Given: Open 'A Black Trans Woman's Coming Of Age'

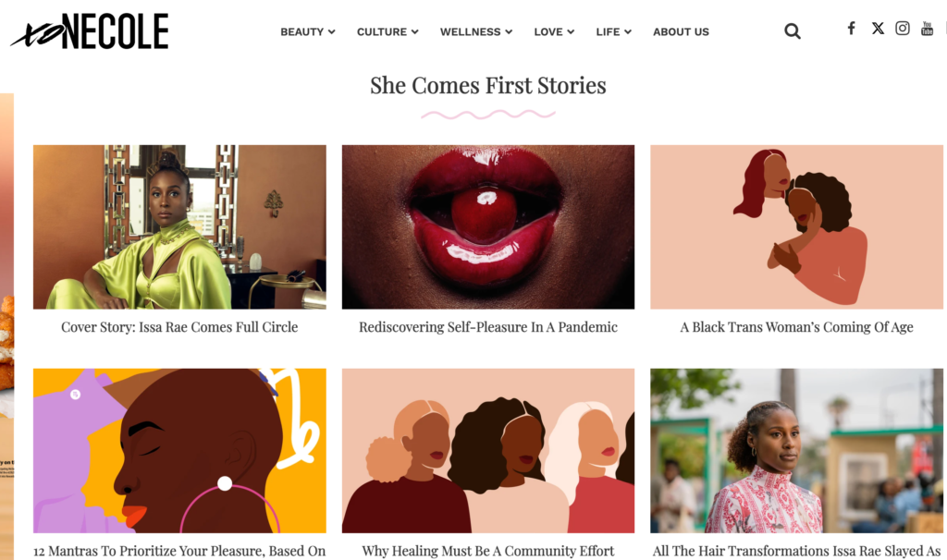Looking at the screenshot, I should coord(796,327).
